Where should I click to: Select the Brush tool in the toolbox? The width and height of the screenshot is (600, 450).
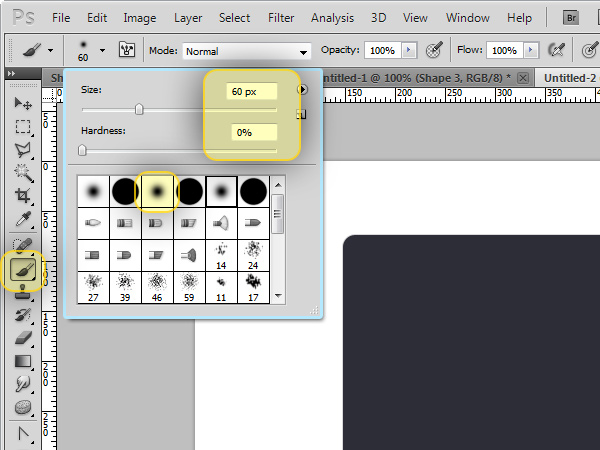[x=23, y=270]
